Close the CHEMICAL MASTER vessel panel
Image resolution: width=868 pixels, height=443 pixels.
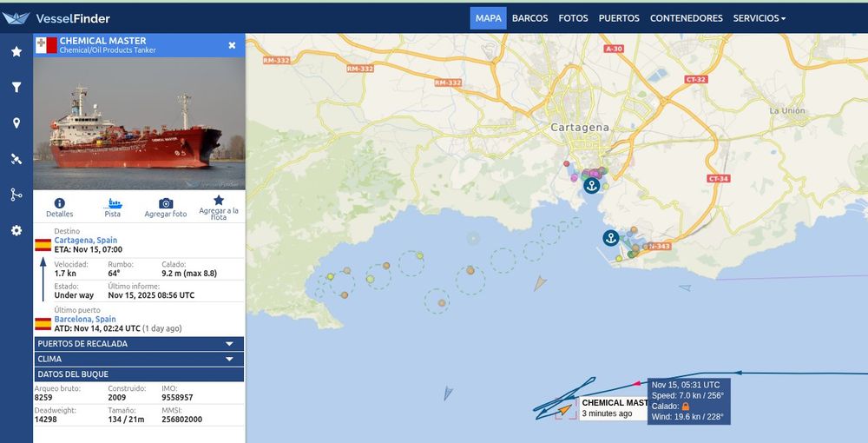tap(232, 45)
